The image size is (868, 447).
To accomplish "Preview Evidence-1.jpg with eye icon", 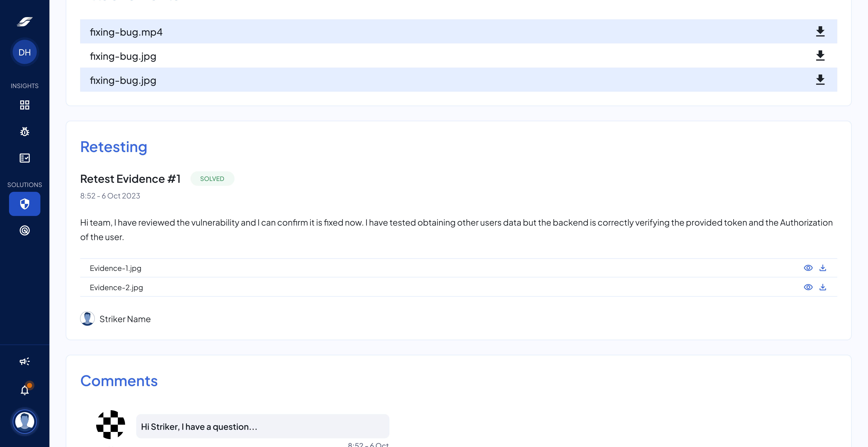I will click(x=808, y=268).
